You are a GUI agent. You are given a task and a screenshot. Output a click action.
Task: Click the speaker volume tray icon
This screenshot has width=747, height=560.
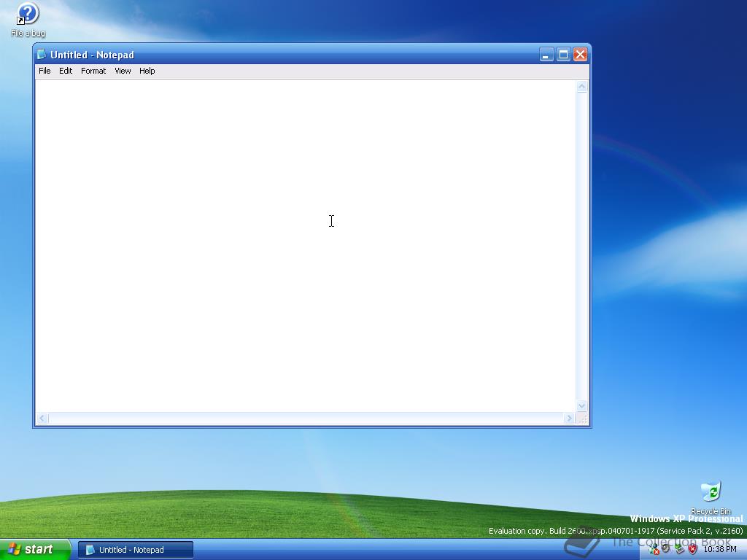pos(665,548)
